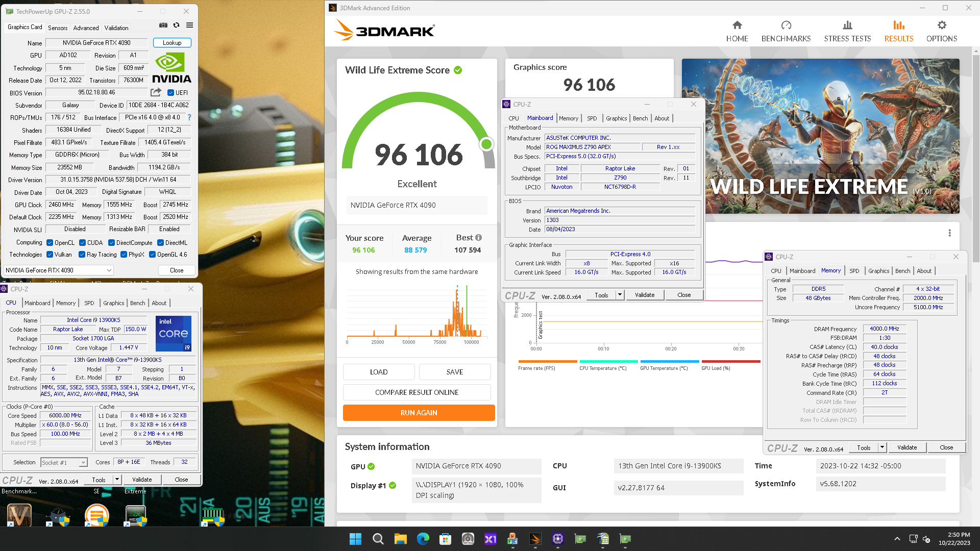Toggle the CUDA checkbox
The height and width of the screenshot is (551, 980).
point(82,243)
